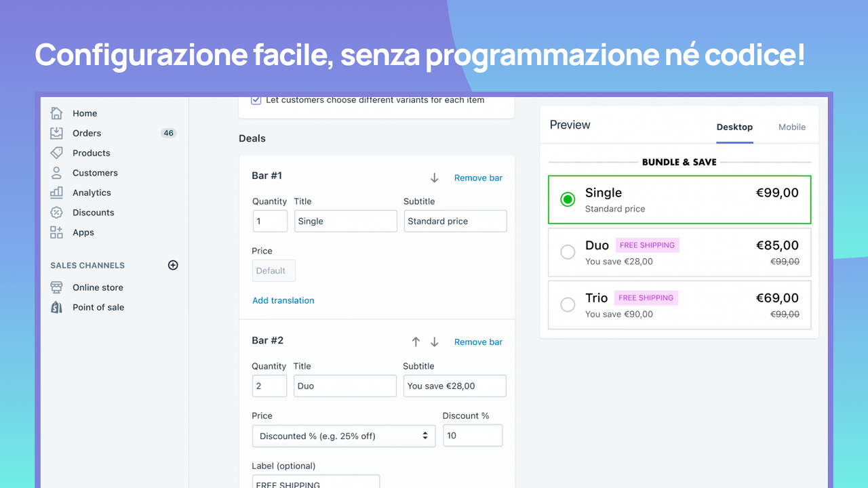Click Bar #2 Title field 'Duo'

(345, 386)
